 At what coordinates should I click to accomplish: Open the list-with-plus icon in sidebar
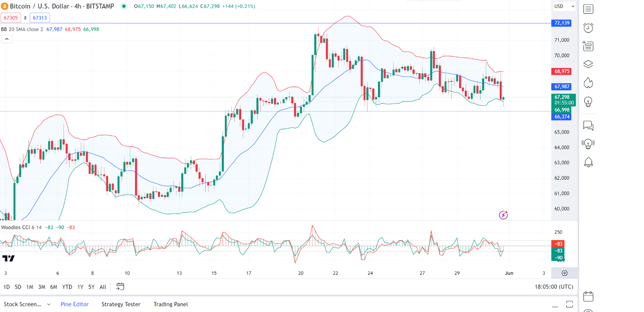[588, 46]
